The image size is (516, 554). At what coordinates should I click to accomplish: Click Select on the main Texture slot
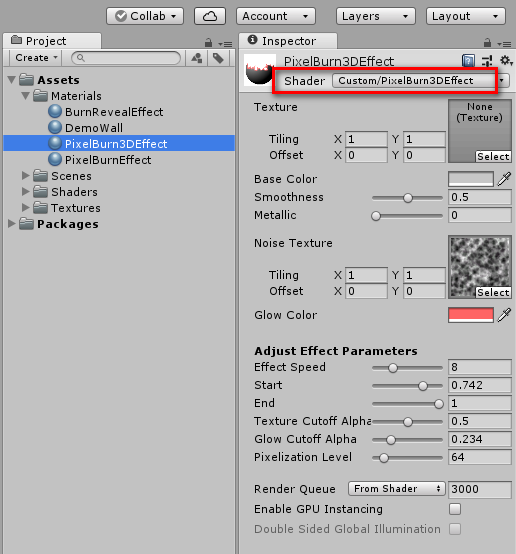pyautogui.click(x=493, y=156)
